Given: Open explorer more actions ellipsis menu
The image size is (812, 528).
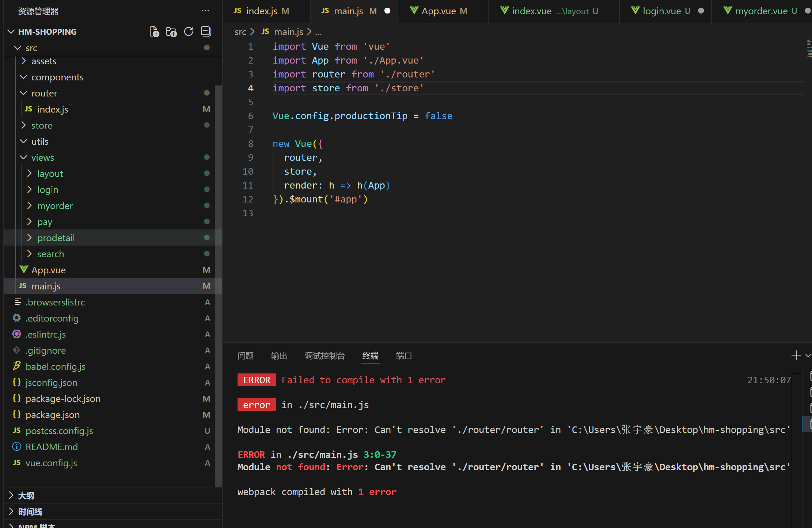Looking at the screenshot, I should click(x=205, y=11).
